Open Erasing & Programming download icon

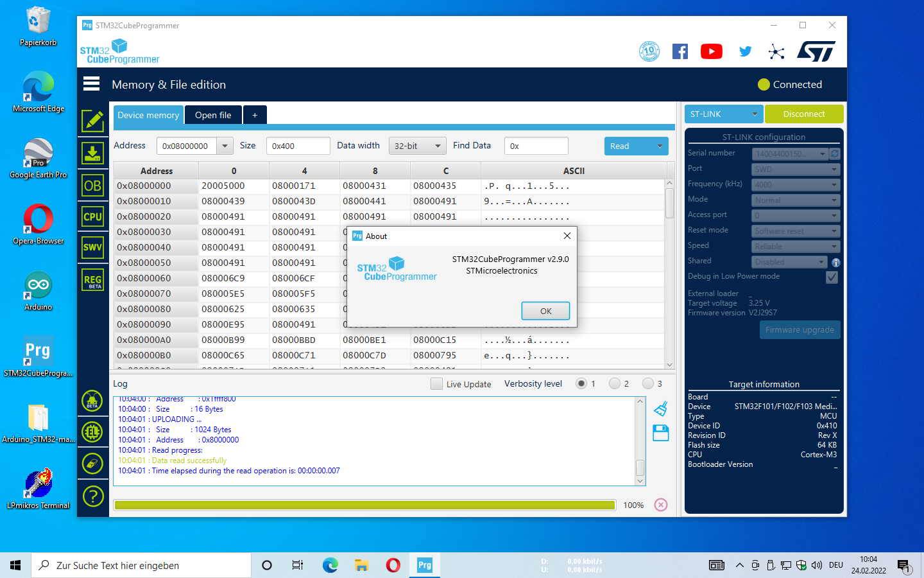point(93,153)
